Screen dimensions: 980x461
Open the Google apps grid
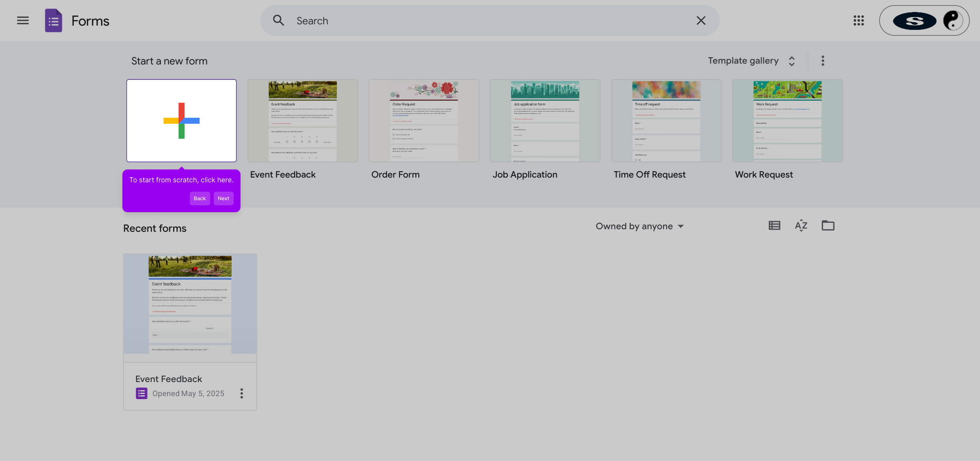tap(858, 20)
